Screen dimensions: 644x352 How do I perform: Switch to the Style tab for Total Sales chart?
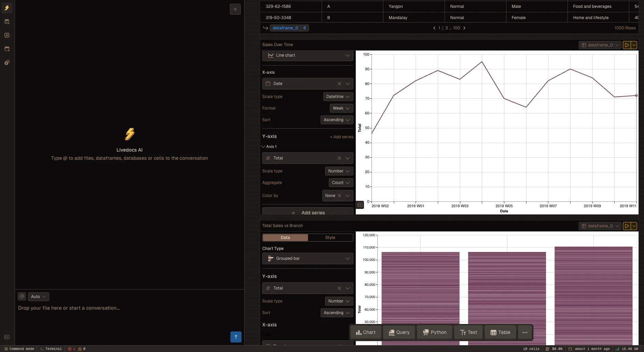[x=330, y=238]
